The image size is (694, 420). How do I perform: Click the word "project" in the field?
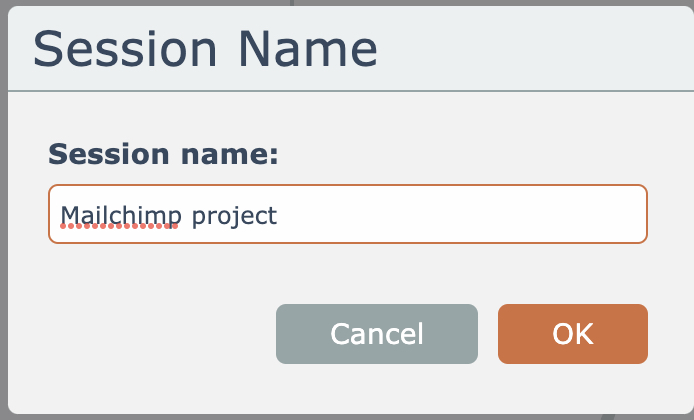234,215
